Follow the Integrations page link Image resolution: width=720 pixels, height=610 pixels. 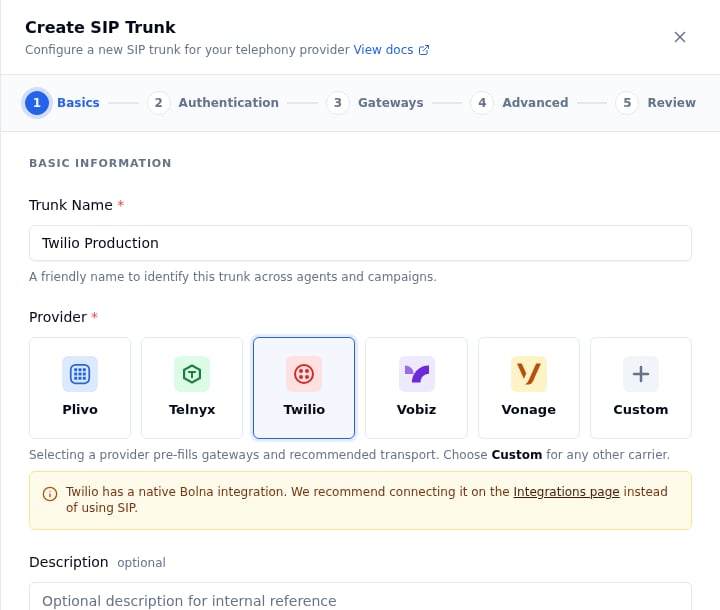(x=566, y=491)
